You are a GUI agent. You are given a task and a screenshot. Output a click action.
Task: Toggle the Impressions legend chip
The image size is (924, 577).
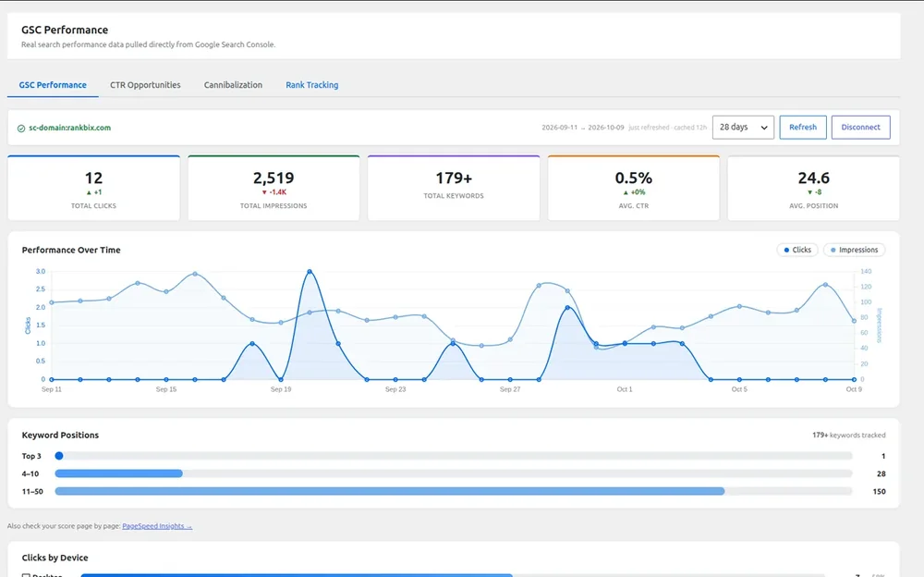pos(854,251)
